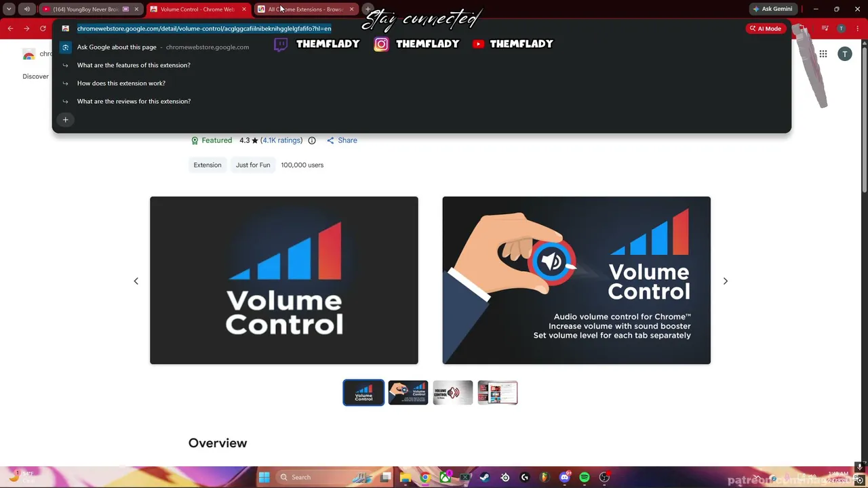868x488 pixels.
Task: Open File Explorer from the taskbar
Action: click(x=406, y=477)
